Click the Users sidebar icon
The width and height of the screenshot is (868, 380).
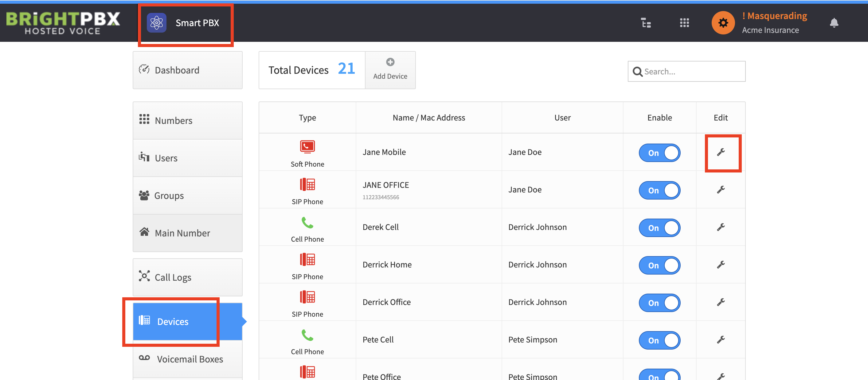(144, 157)
